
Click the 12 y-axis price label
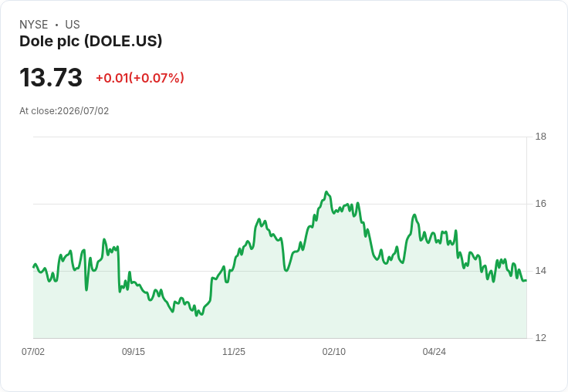[x=541, y=338]
